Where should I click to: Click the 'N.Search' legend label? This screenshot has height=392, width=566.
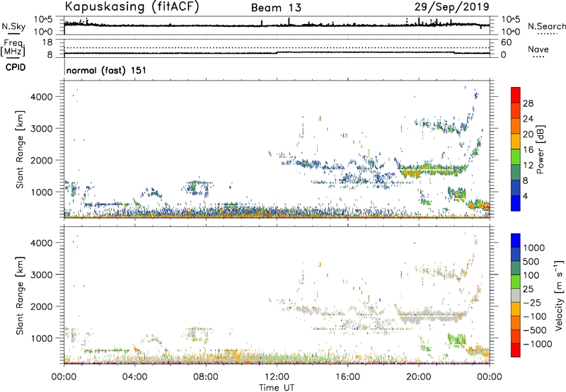(x=546, y=26)
